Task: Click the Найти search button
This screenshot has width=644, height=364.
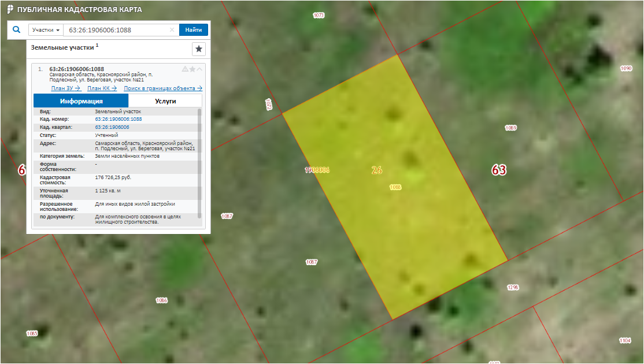Action: click(194, 30)
